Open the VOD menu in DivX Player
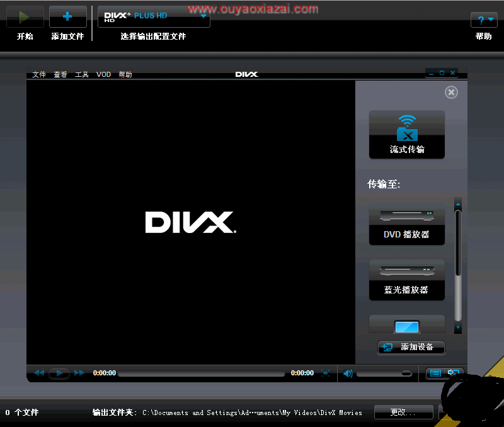504x427 pixels. pyautogui.click(x=103, y=74)
